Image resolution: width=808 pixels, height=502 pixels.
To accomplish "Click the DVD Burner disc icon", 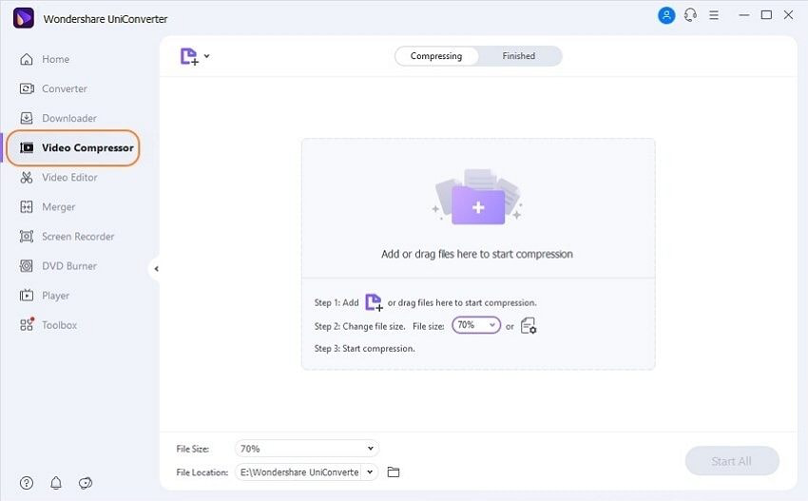I will pos(26,266).
